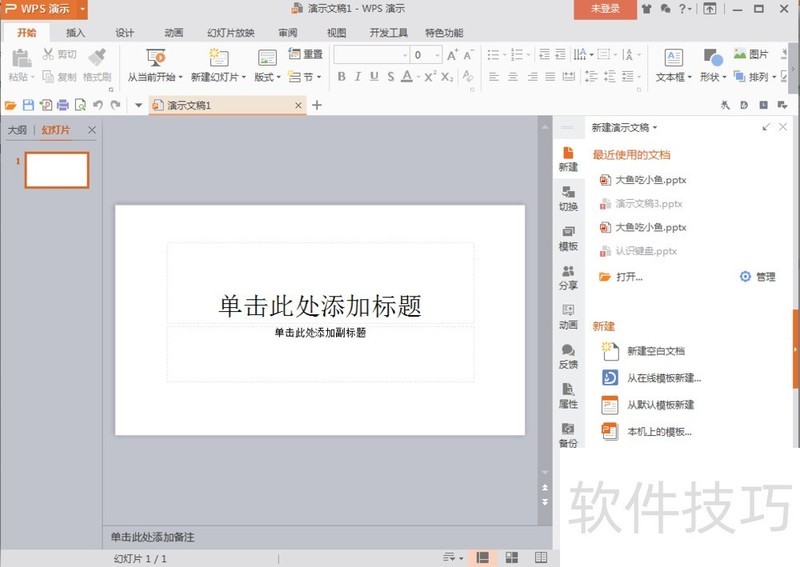Screen dimensions: 800x567
Task: Click the slide Layout icon
Action: click(x=267, y=58)
